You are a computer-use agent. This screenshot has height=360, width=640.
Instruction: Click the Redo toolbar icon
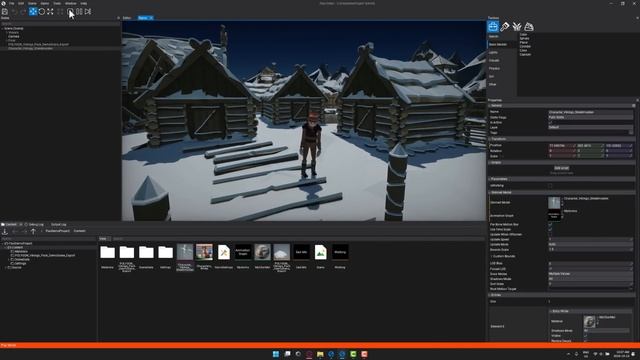tap(23, 12)
